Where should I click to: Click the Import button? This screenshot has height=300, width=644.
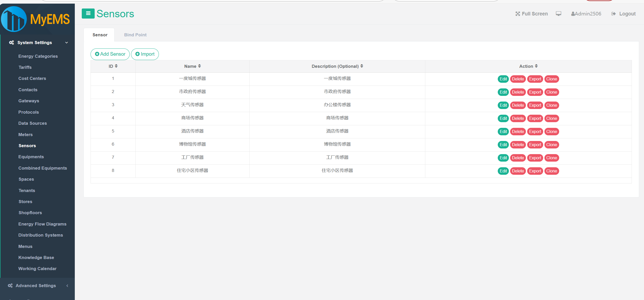[x=145, y=54]
